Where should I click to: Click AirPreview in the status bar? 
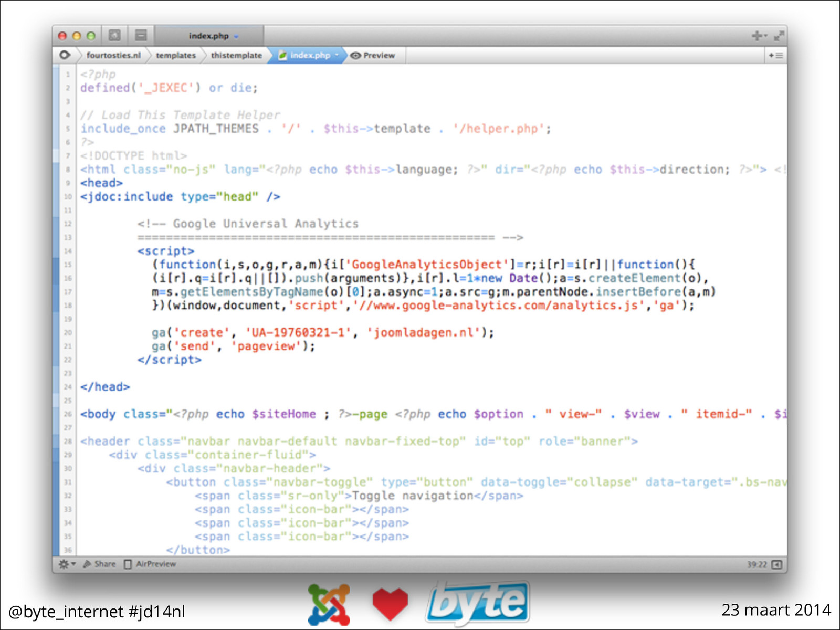coord(150,564)
